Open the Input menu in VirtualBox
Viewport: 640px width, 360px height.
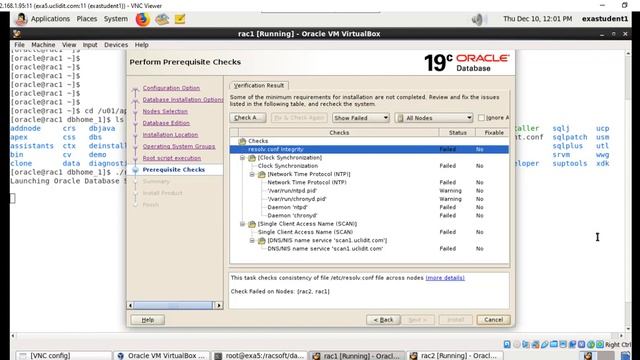[90, 45]
